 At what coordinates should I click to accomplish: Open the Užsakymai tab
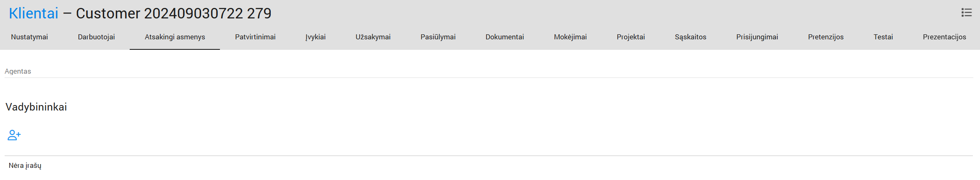373,37
